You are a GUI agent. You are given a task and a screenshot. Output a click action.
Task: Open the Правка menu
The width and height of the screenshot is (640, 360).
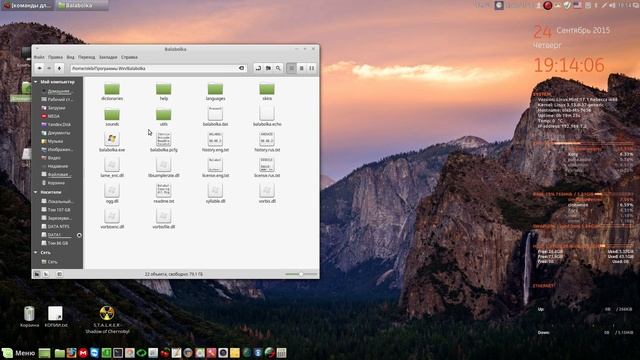[x=55, y=57]
